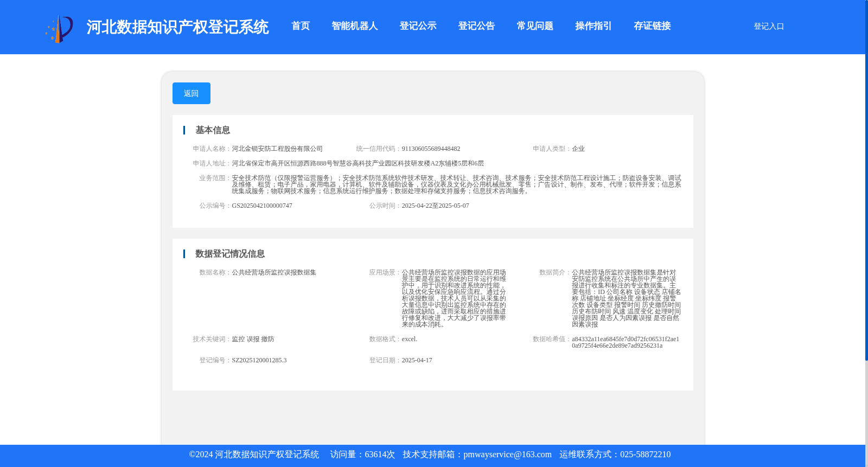Click the vertical page scrollbar
868x467 pixels.
click(x=866, y=180)
